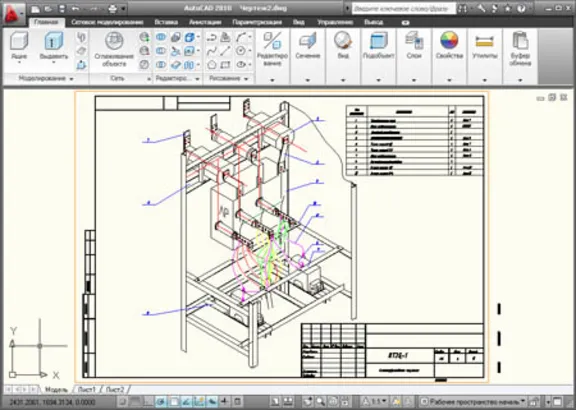The image size is (576, 410).
Task: Click the Section (Сечение) plane icon
Action: click(x=308, y=40)
